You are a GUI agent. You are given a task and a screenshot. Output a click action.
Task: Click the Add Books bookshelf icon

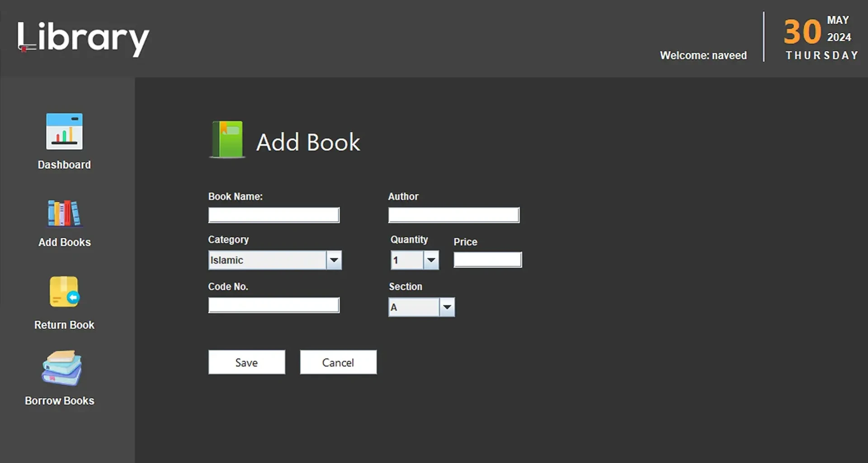pyautogui.click(x=64, y=213)
